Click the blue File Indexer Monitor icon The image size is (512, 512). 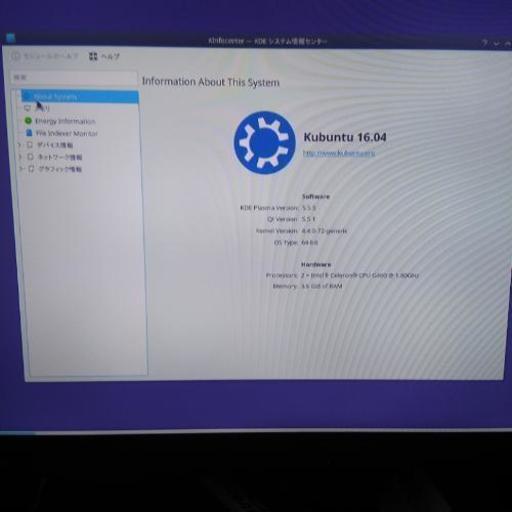point(29,133)
